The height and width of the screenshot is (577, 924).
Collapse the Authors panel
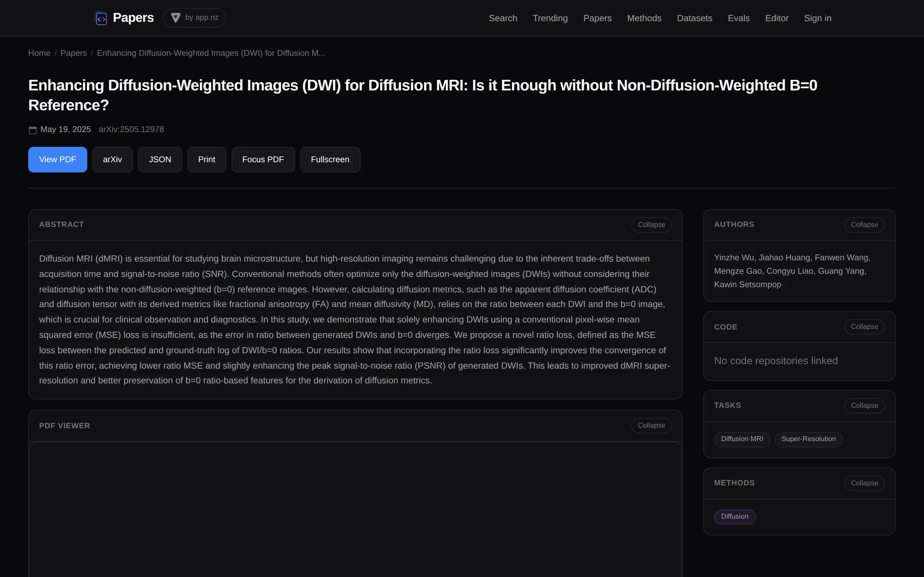pos(864,225)
